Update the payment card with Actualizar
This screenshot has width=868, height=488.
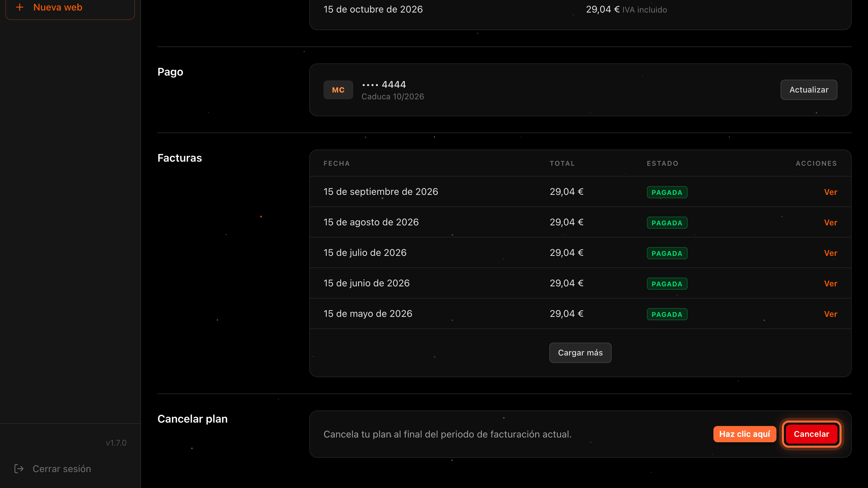click(809, 90)
